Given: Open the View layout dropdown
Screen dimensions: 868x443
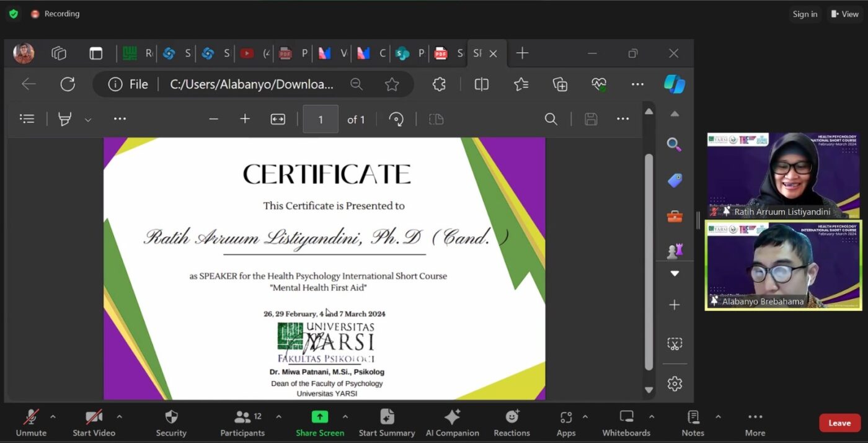Looking at the screenshot, I should point(845,14).
